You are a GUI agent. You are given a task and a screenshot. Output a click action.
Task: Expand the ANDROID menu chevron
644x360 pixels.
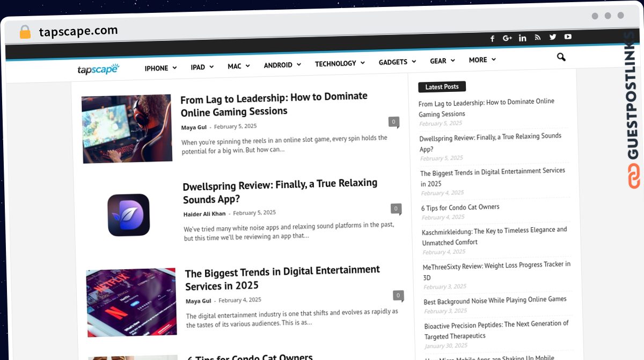[x=298, y=64]
